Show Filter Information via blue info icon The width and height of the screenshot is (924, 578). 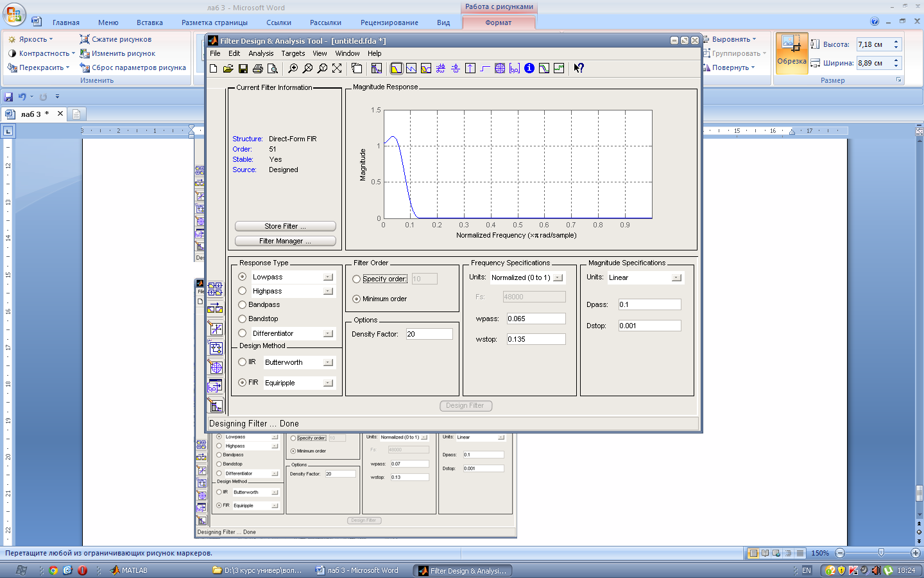[529, 68]
